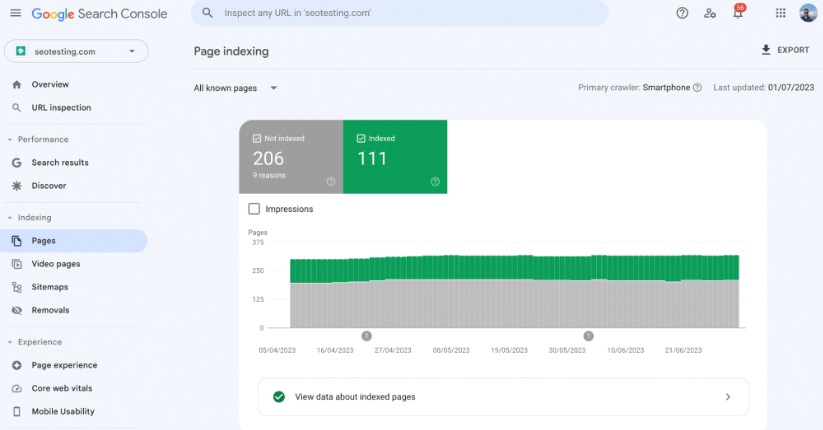Click the Removals crossed-eye icon
823x430 pixels.
click(x=17, y=310)
